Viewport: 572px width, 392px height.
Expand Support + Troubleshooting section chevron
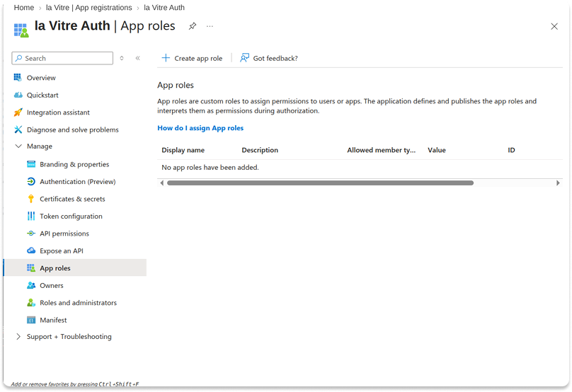coord(18,336)
